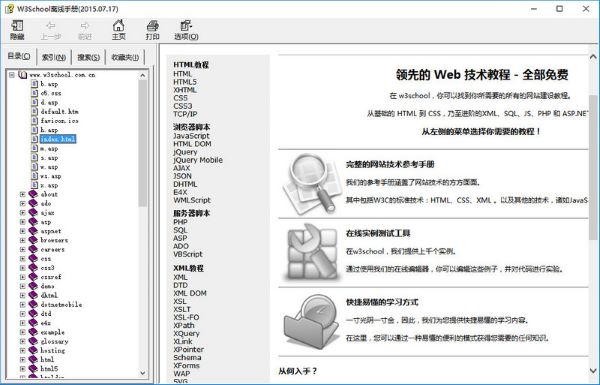Click the purple book icon beside example
The height and width of the screenshot is (385, 600).
coord(33,332)
